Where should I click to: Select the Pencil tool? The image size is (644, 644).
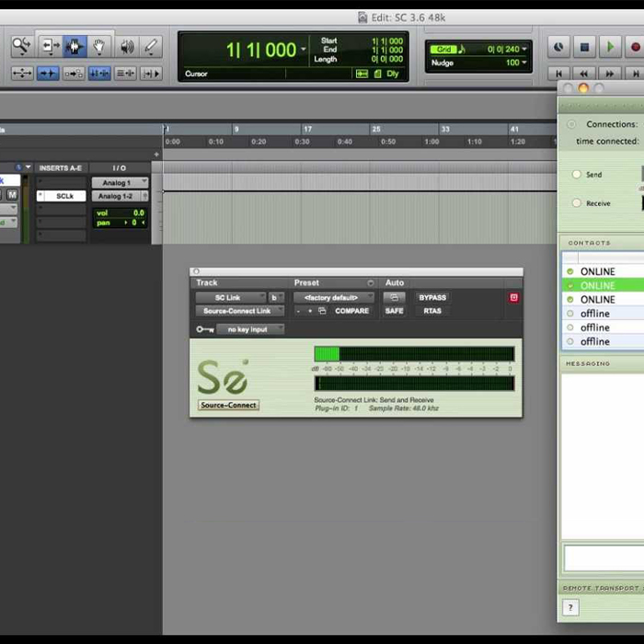pos(151,46)
